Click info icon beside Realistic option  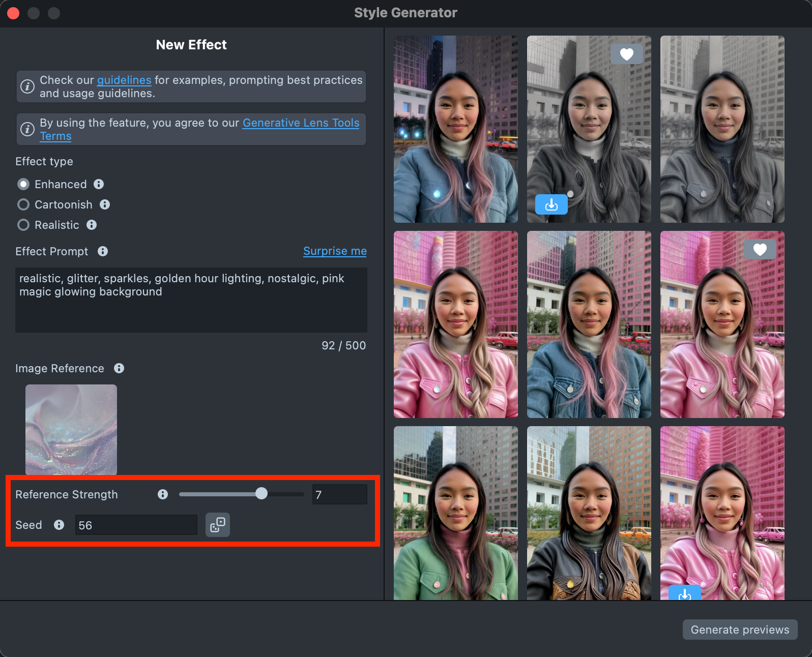click(92, 225)
